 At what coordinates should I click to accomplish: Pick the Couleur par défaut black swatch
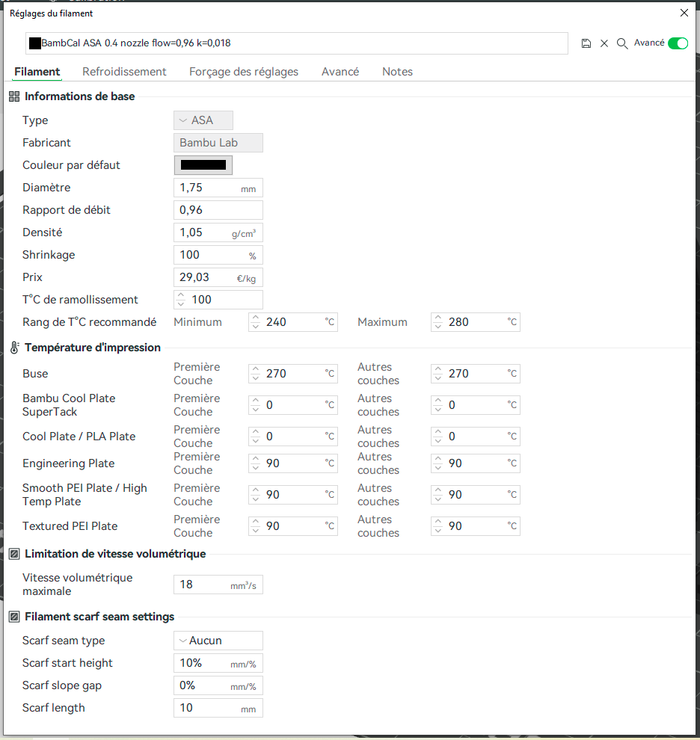tap(203, 165)
